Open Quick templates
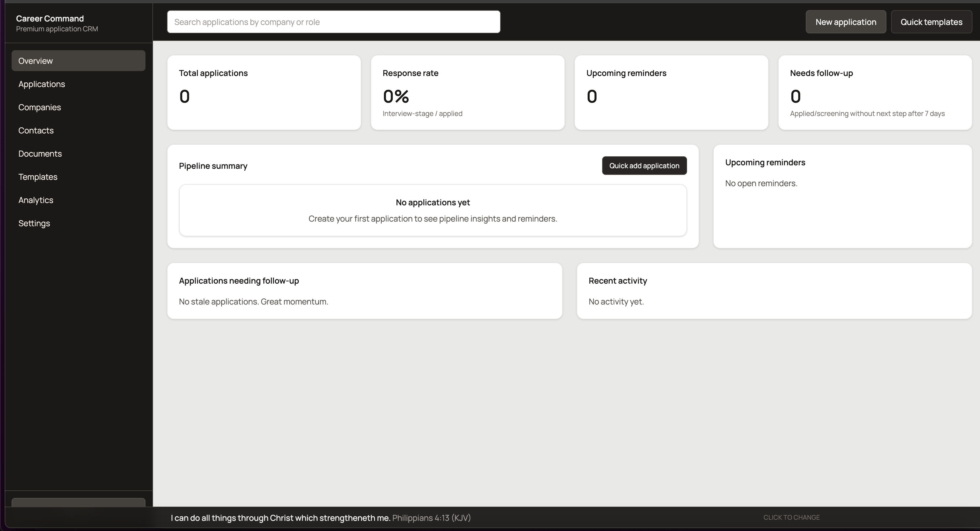The width and height of the screenshot is (980, 531). (x=932, y=22)
